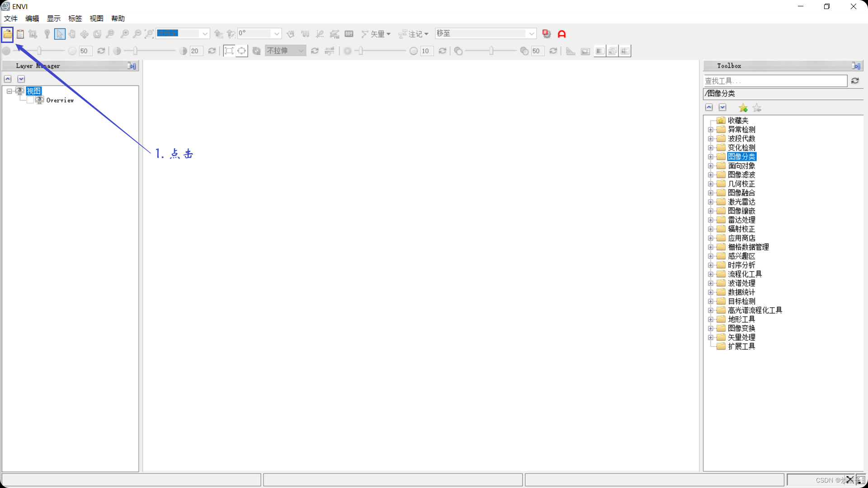Open the 注记 annotation dropdown button

tap(414, 34)
